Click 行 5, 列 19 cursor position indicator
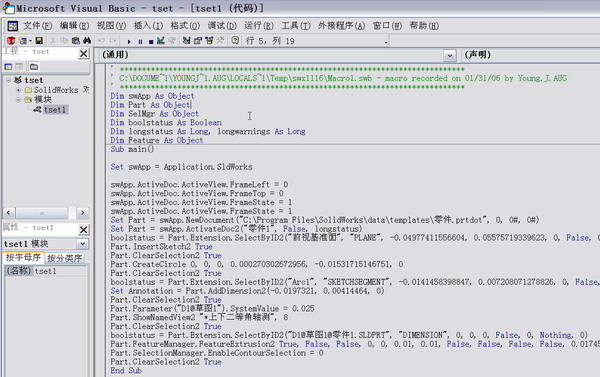The width and height of the screenshot is (600, 377). point(270,41)
